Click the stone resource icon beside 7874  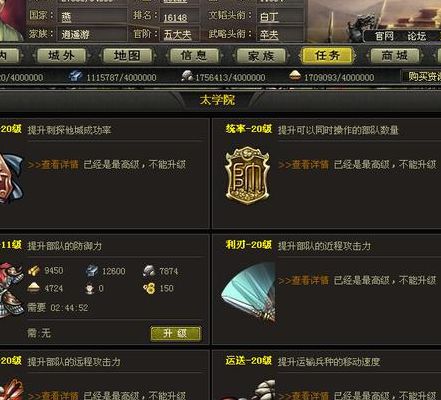pos(149,271)
